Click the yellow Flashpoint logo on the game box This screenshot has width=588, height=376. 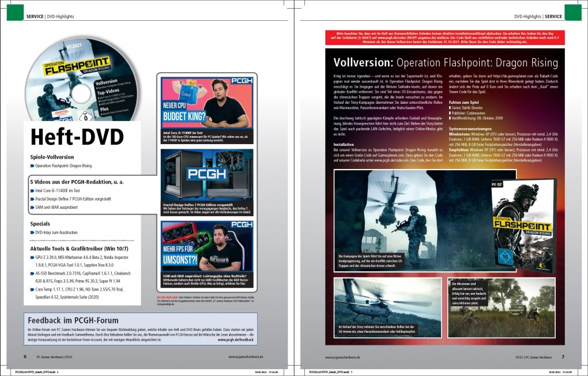pos(522,225)
